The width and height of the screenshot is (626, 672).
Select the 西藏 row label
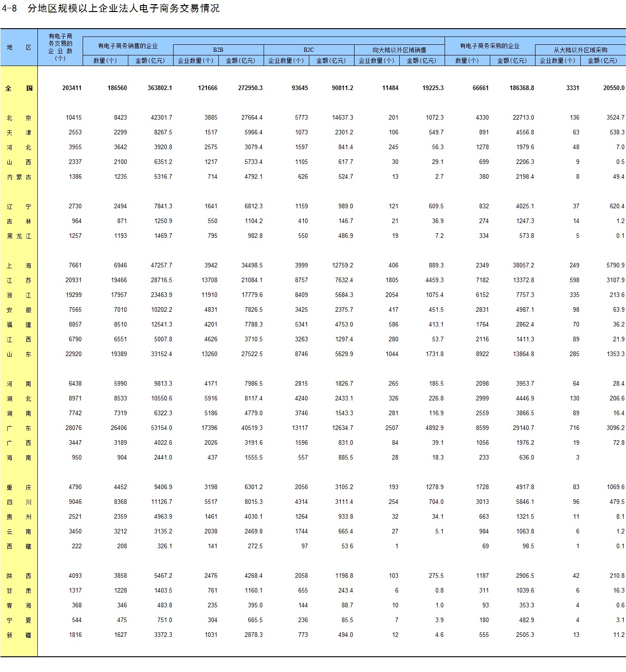tap(19, 546)
